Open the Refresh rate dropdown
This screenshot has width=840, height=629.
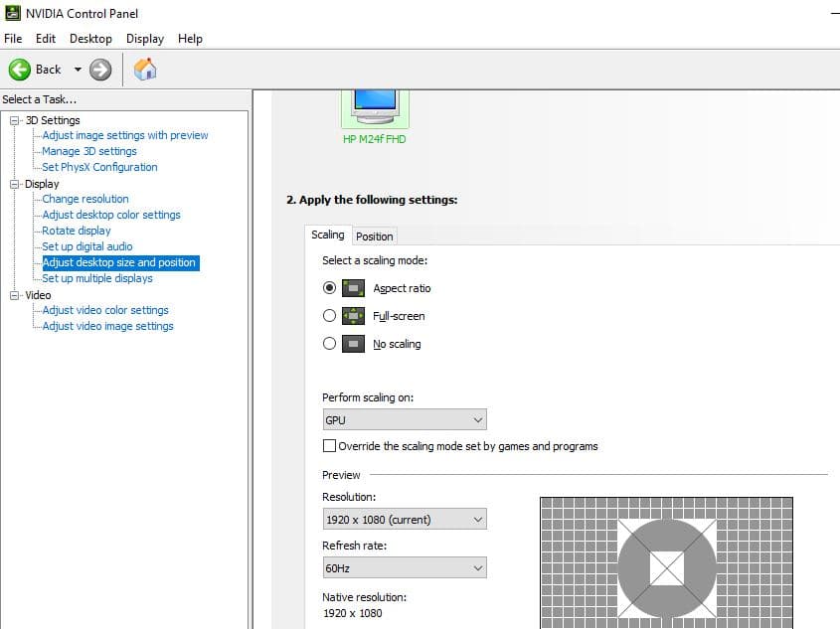pyautogui.click(x=405, y=568)
